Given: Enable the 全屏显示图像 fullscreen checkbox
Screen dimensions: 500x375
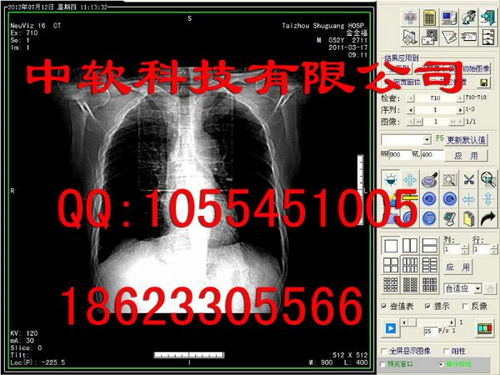Looking at the screenshot, I should 384,351.
